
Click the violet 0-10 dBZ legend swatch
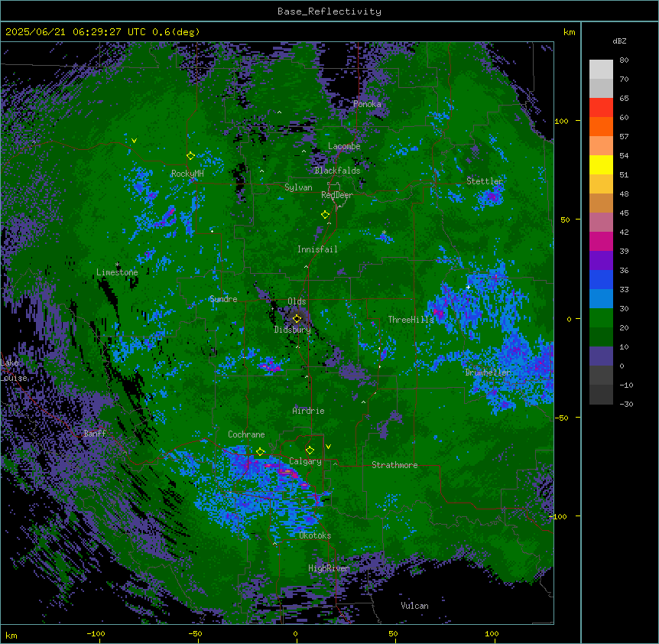pyautogui.click(x=601, y=356)
